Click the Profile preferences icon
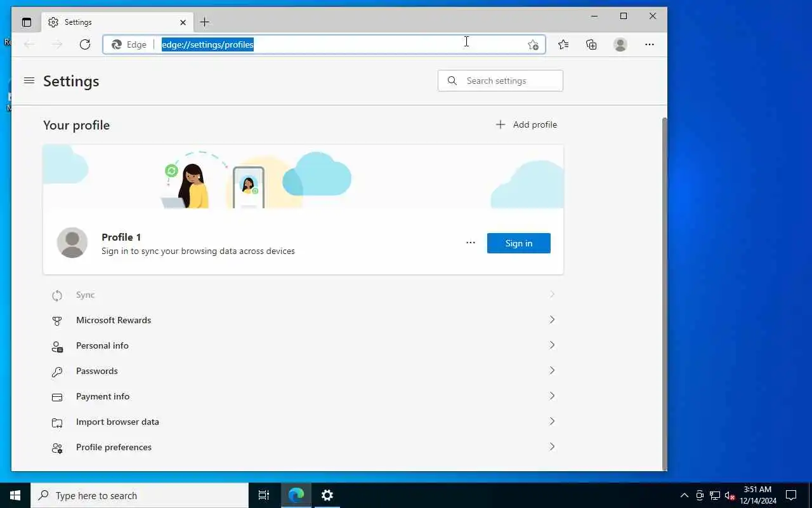 click(57, 448)
